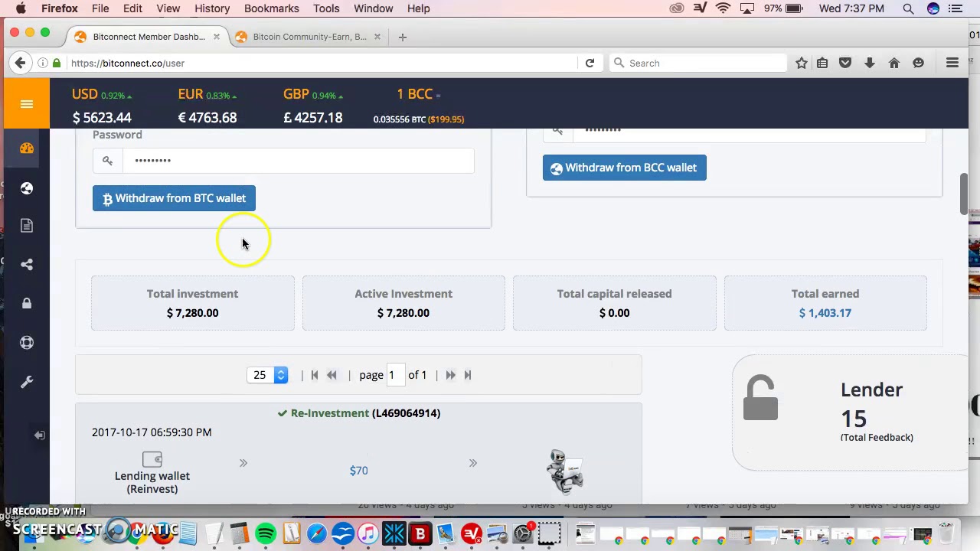Screen dimensions: 980x551
Task: Open the Tools menu
Action: pyautogui.click(x=326, y=8)
